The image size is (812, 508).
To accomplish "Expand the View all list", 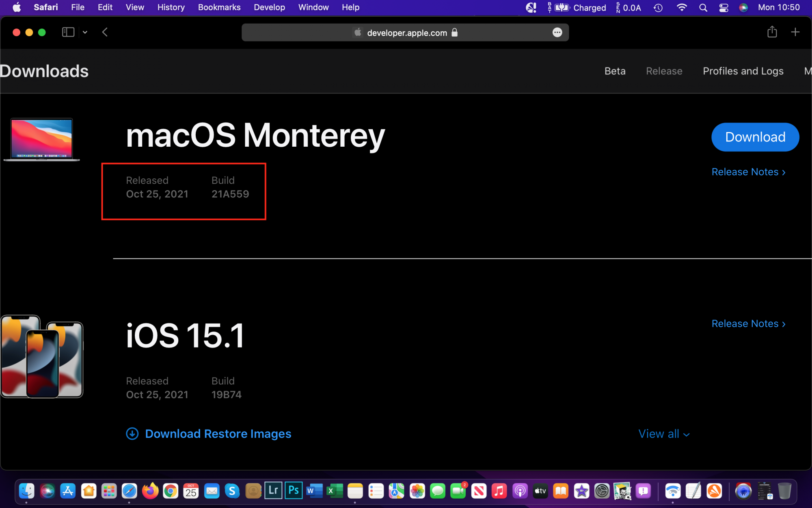I will 664,434.
